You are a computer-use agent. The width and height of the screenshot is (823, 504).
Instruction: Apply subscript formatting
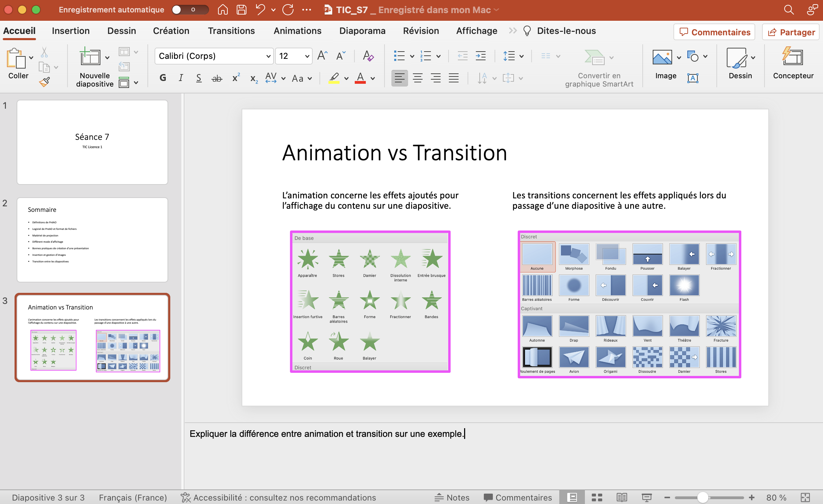254,79
